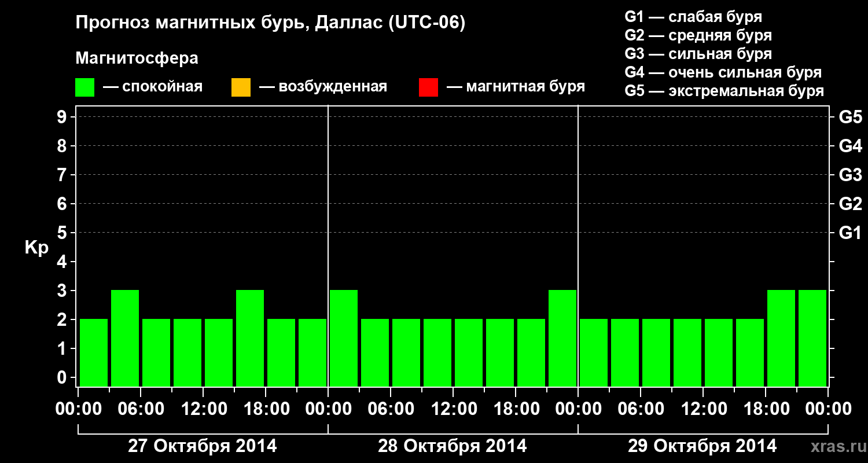Viewport: 868px width, 463px height.
Task: Click the '4' value on the Kp axis
Action: [63, 262]
